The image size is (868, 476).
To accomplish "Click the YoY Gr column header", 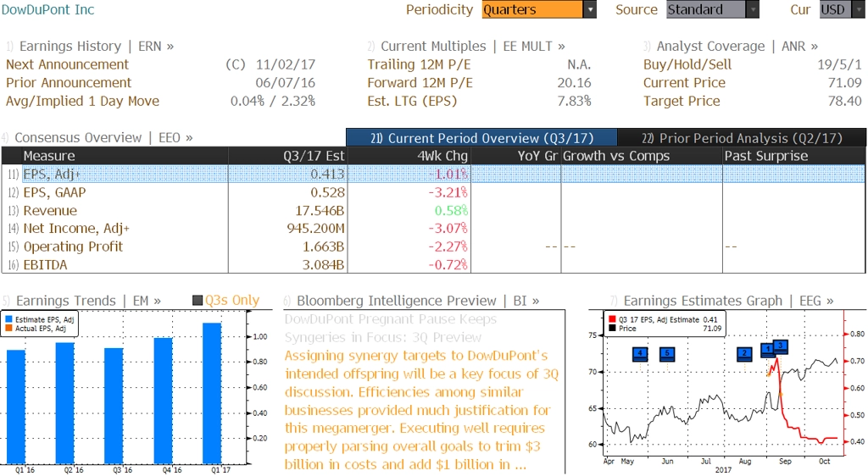I will click(x=515, y=156).
